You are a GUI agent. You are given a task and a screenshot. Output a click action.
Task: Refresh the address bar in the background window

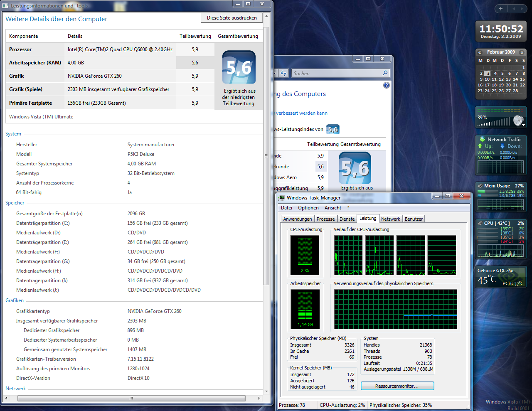(x=283, y=74)
